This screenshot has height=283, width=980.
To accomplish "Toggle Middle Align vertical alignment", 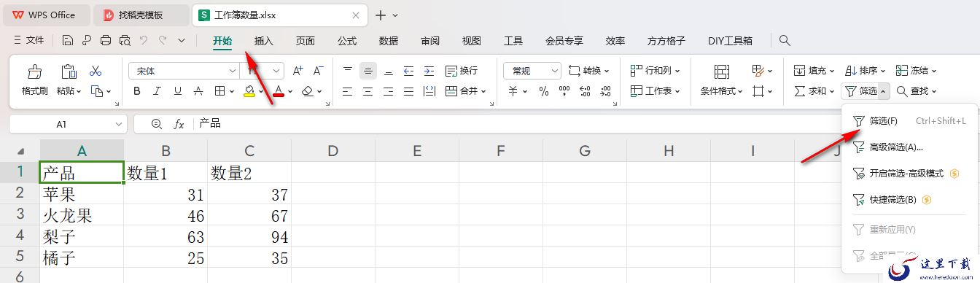I will pyautogui.click(x=367, y=71).
